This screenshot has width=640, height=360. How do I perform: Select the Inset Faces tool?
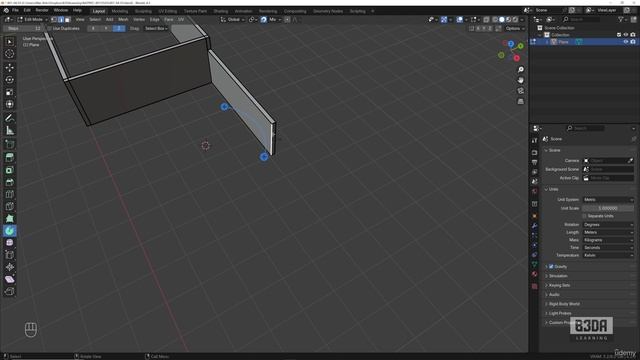(10, 170)
